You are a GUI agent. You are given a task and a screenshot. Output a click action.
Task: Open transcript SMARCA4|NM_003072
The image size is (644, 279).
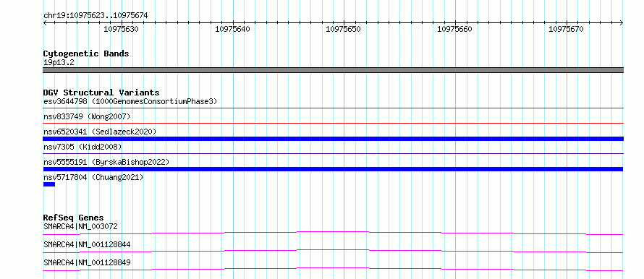(81, 226)
